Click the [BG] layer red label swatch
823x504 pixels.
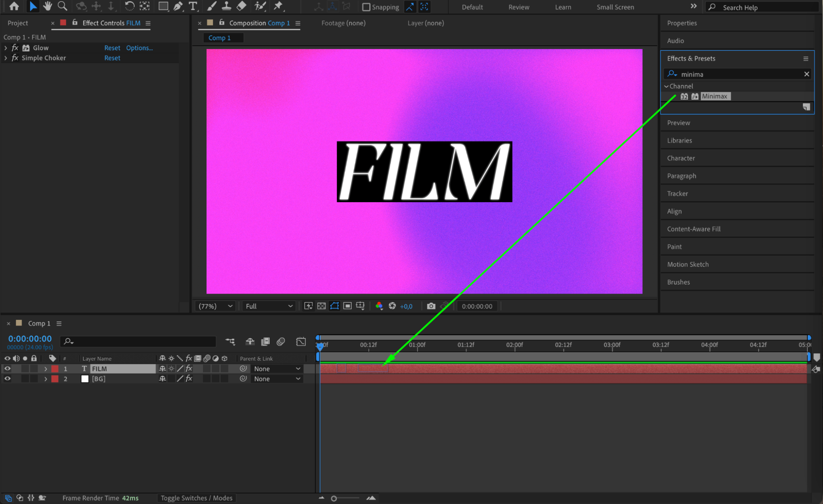click(x=55, y=378)
